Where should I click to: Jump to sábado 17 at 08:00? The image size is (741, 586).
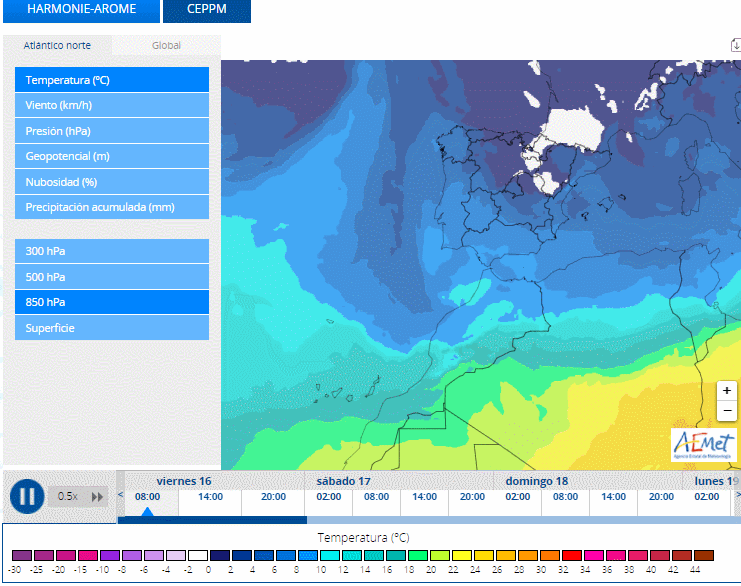click(377, 497)
